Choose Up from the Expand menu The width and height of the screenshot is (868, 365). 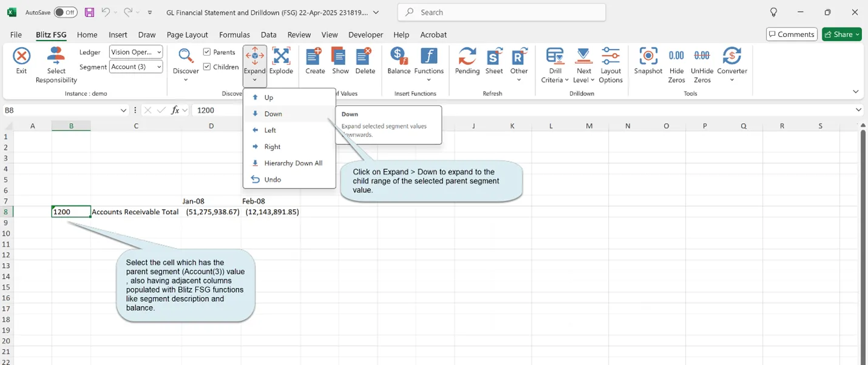(289, 98)
